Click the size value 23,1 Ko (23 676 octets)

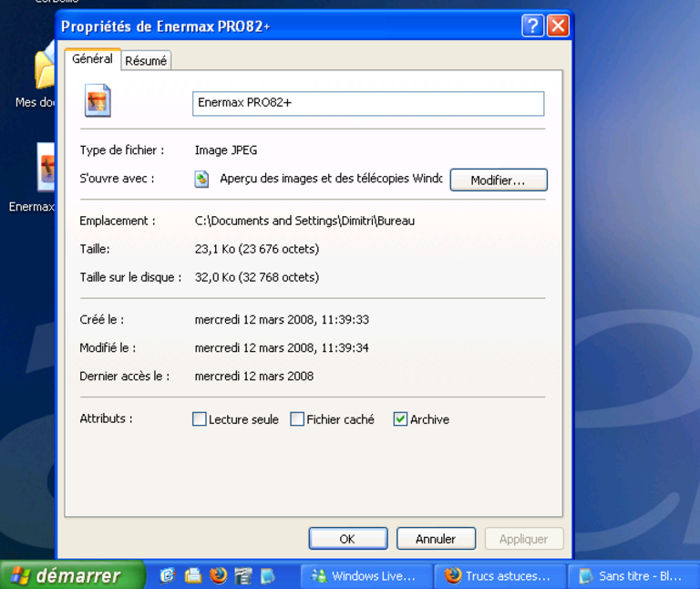257,249
